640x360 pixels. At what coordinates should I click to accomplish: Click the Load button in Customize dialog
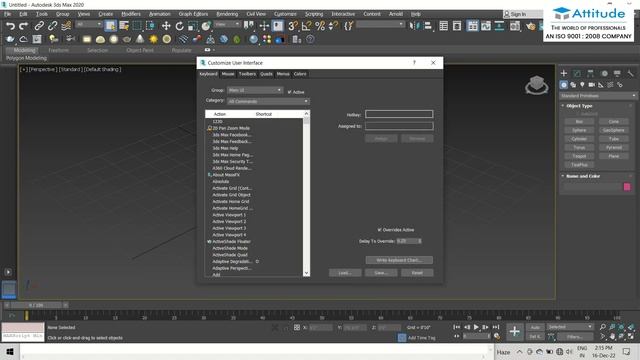coord(345,273)
